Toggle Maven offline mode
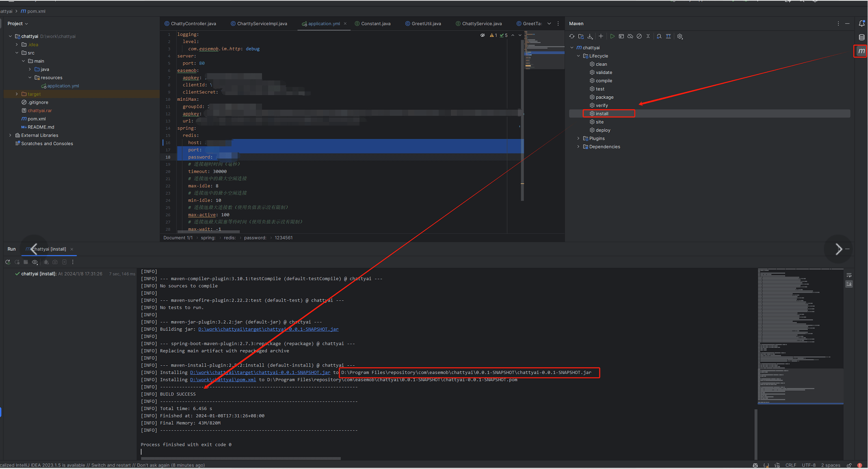The height and width of the screenshot is (469, 868). tap(630, 37)
